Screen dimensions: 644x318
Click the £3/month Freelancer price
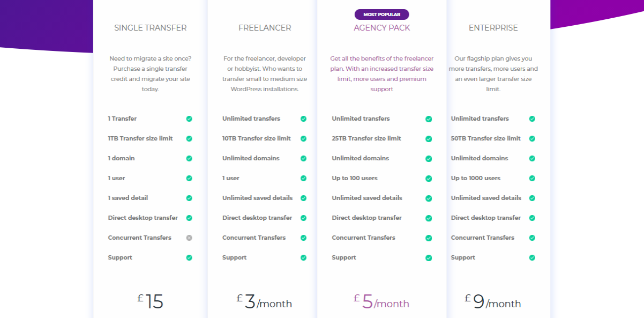click(x=265, y=301)
